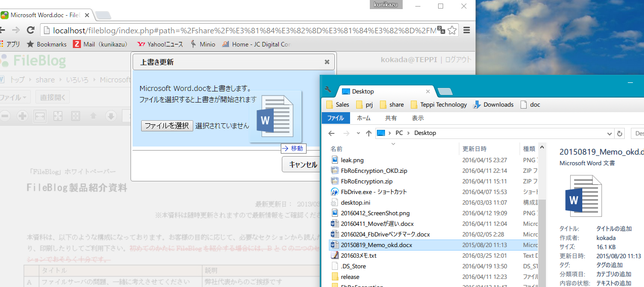Open the Mail (kunikazu) bookmark

[x=100, y=44]
